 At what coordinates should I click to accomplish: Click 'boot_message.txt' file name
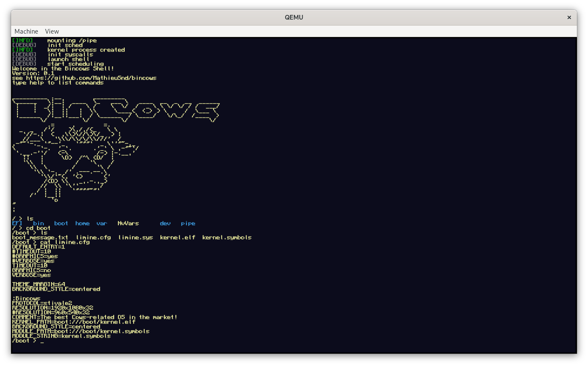point(40,237)
